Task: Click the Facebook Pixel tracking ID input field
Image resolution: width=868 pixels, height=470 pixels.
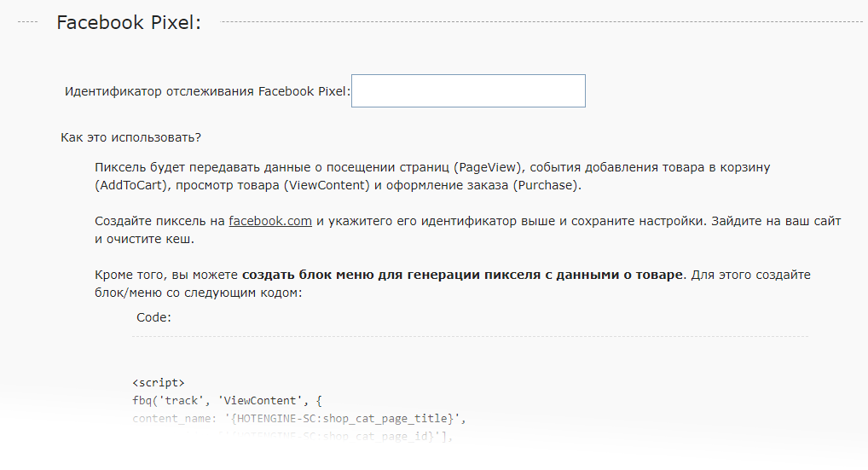Action: (x=468, y=91)
